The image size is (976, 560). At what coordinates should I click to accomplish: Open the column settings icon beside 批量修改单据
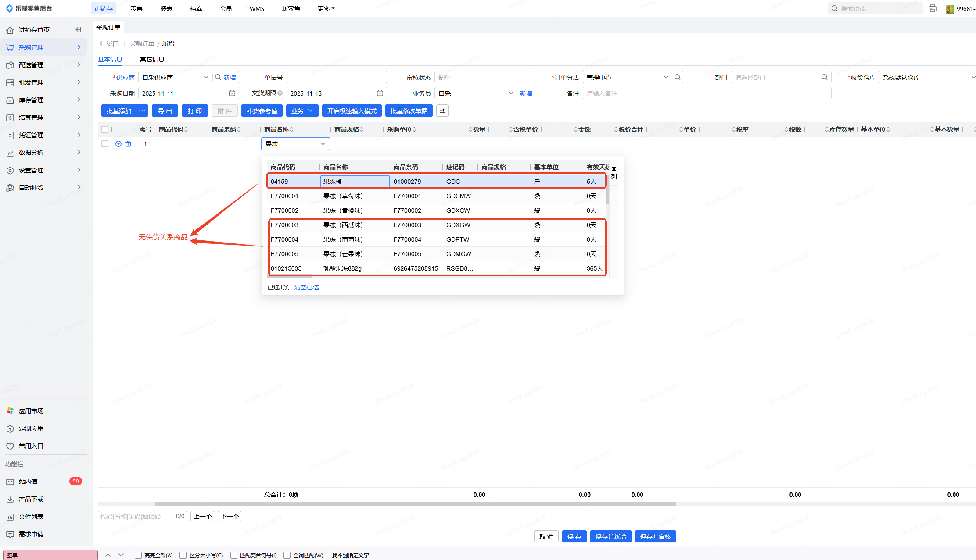tap(442, 111)
